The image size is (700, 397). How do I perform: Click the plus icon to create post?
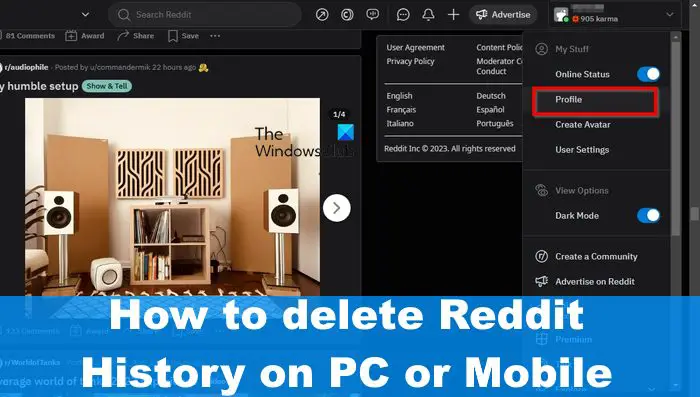[x=453, y=15]
